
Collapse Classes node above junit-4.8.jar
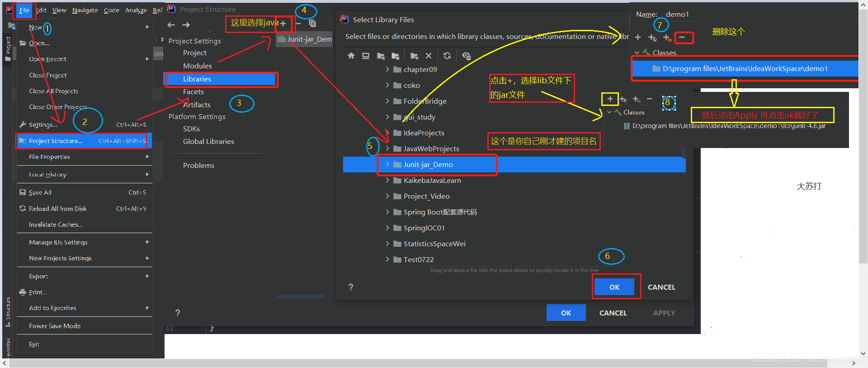pyautogui.click(x=609, y=112)
